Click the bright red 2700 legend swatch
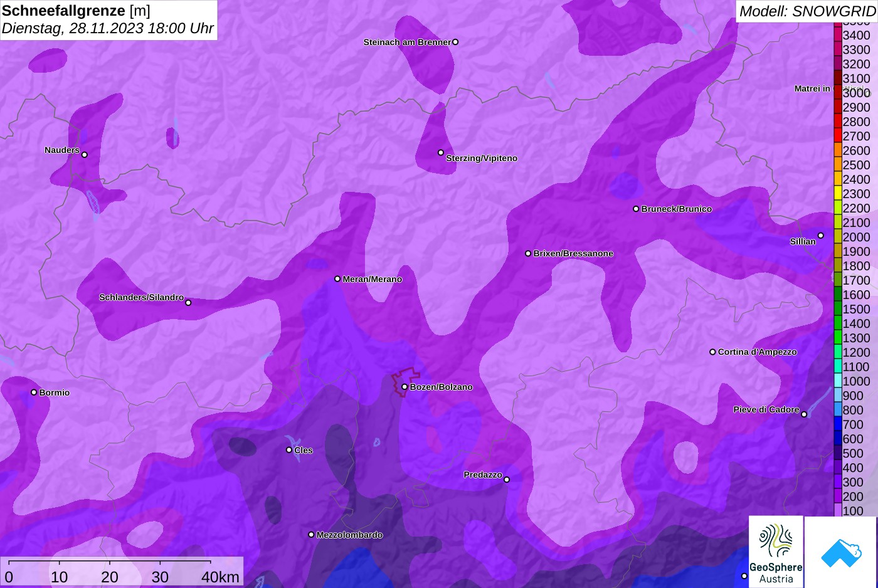878x588 pixels. (x=837, y=136)
